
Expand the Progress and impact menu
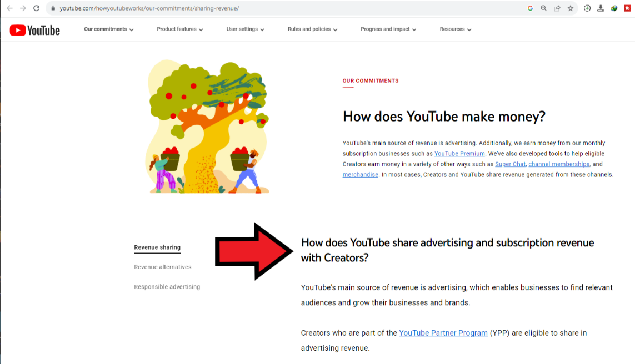[388, 29]
